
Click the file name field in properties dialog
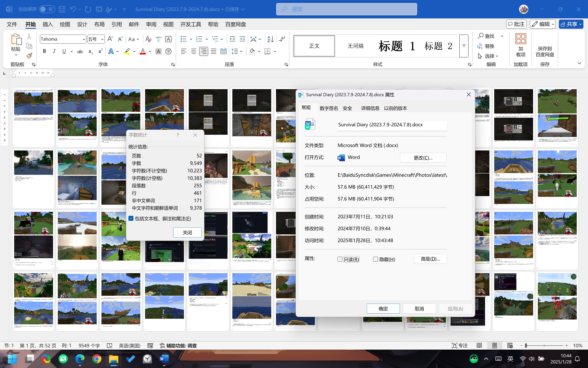[x=392, y=125]
